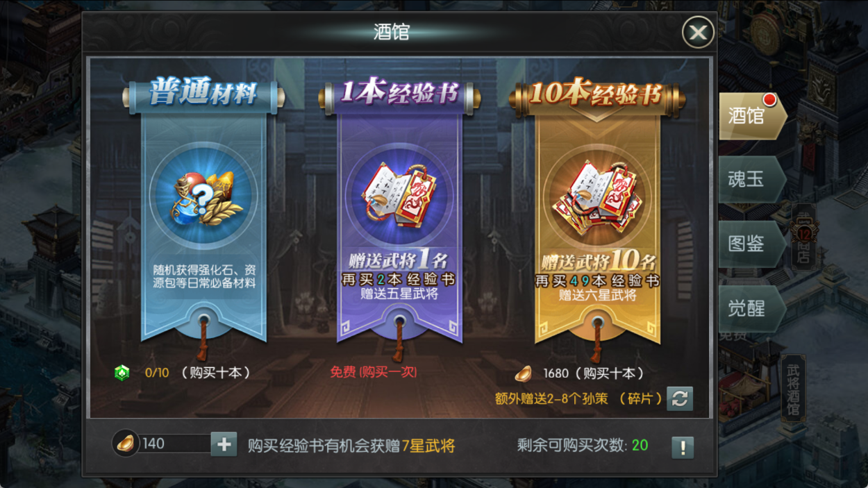
Task: Click the refresh icon beside 孙策 fragments
Action: point(680,398)
